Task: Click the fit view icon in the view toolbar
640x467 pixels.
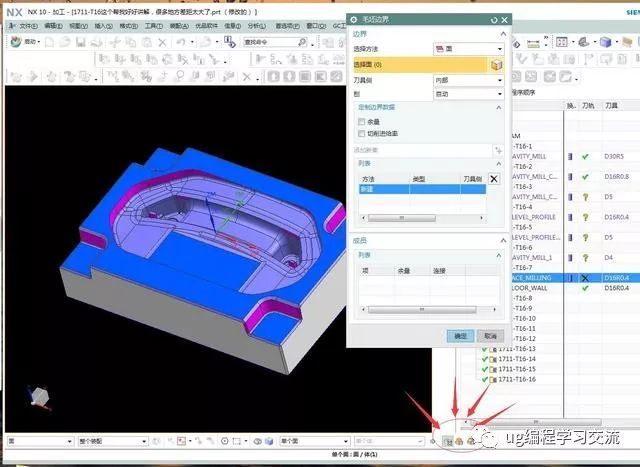Action: coord(562,42)
